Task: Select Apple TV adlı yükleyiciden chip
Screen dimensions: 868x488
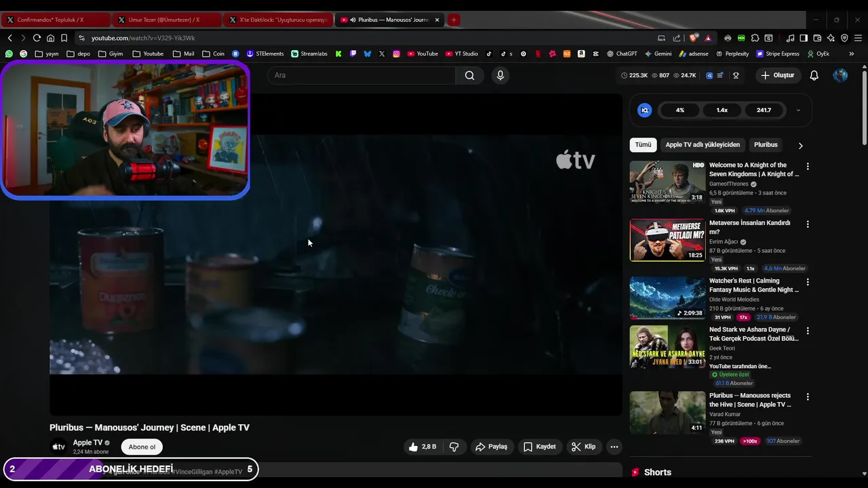Action: (x=703, y=144)
